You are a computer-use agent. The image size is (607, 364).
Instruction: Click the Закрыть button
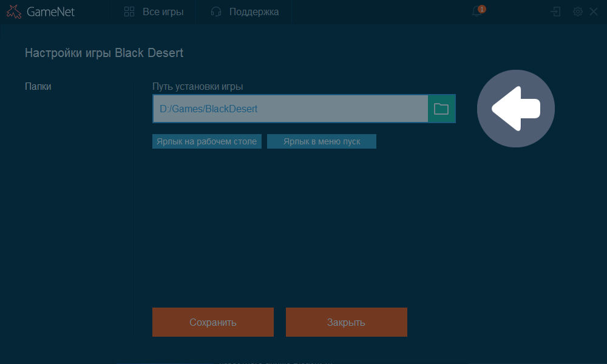[347, 322]
